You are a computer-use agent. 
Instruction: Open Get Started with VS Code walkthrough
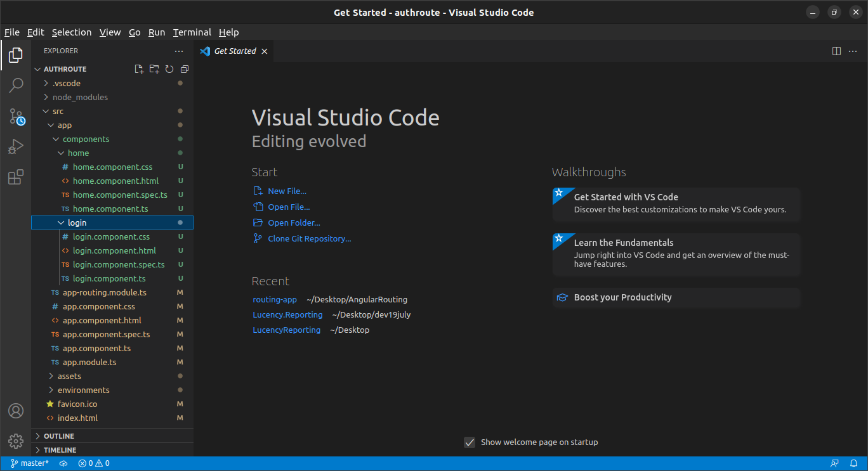coord(676,203)
